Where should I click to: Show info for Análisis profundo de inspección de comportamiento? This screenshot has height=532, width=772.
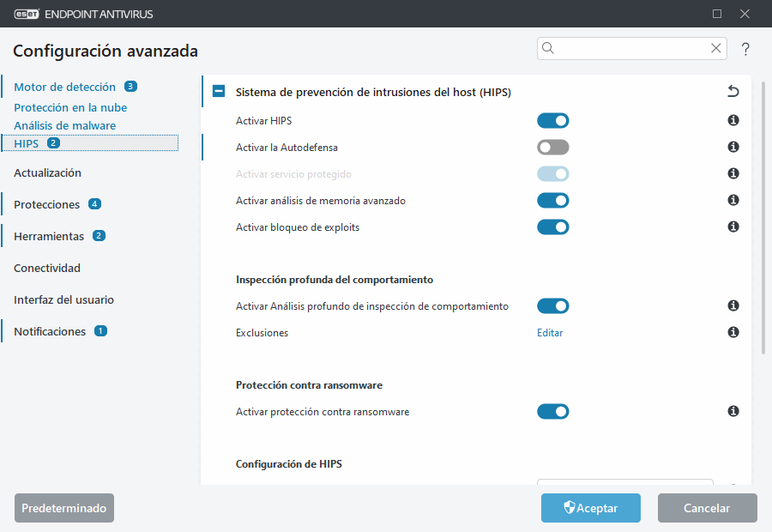[733, 305]
